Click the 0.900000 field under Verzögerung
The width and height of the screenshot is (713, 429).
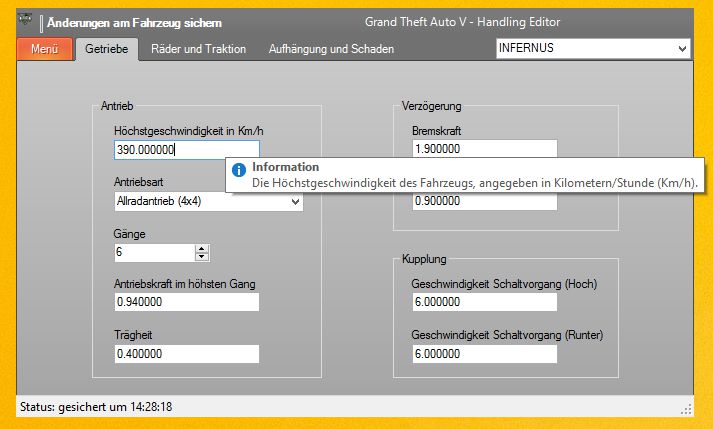pyautogui.click(x=483, y=200)
